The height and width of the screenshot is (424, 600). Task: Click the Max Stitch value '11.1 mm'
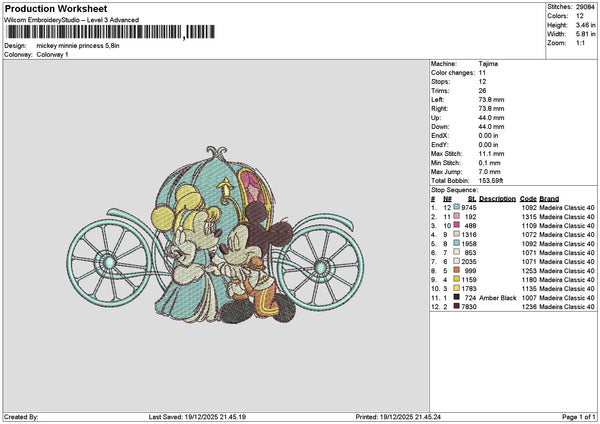point(491,154)
